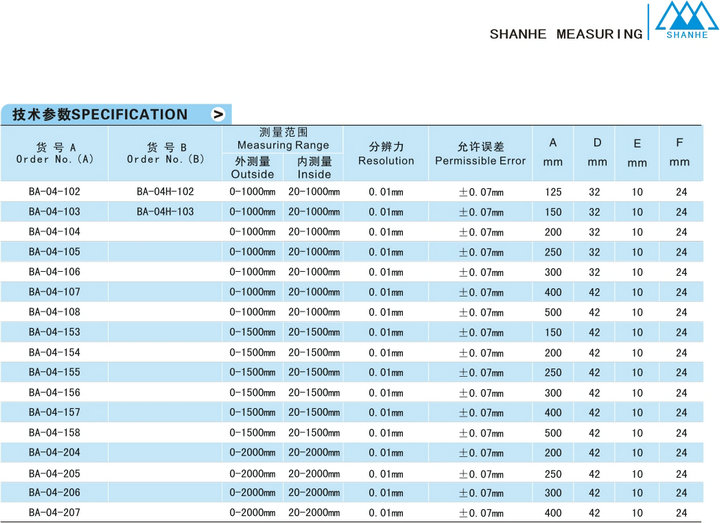Screen dimensions: 720x523
Task: Click resolution 0.01mm in BA-04-105 row
Action: tap(386, 252)
